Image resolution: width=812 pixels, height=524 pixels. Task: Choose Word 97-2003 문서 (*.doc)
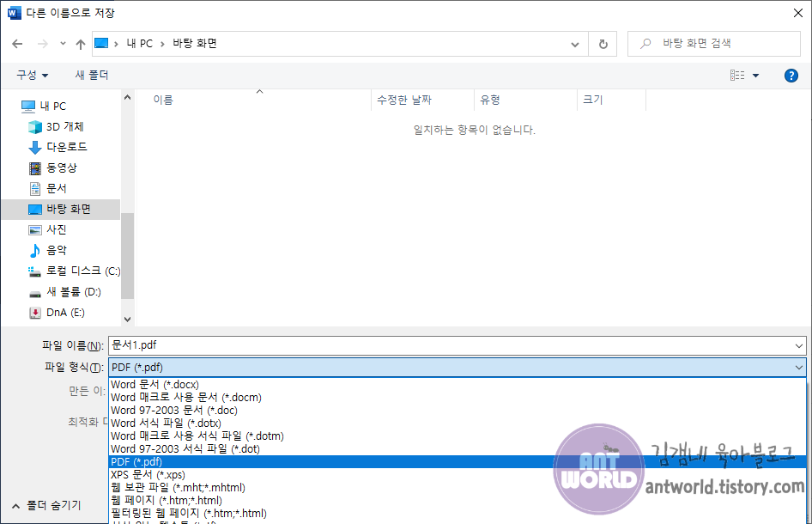[x=458, y=411]
